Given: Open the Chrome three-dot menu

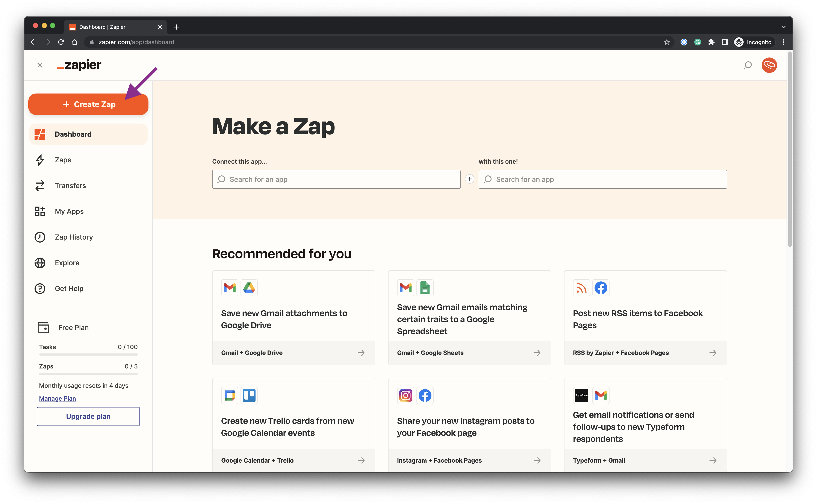Looking at the screenshot, I should click(x=783, y=42).
